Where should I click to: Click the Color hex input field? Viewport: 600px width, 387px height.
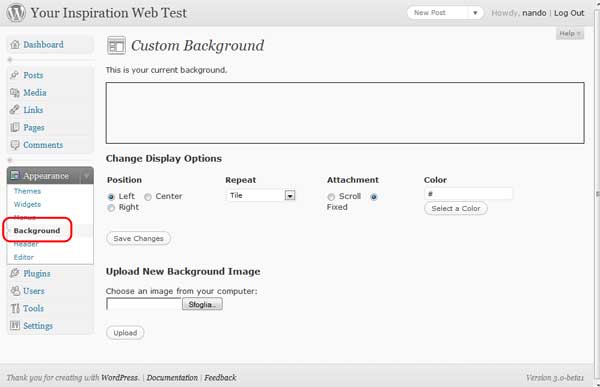coord(468,194)
